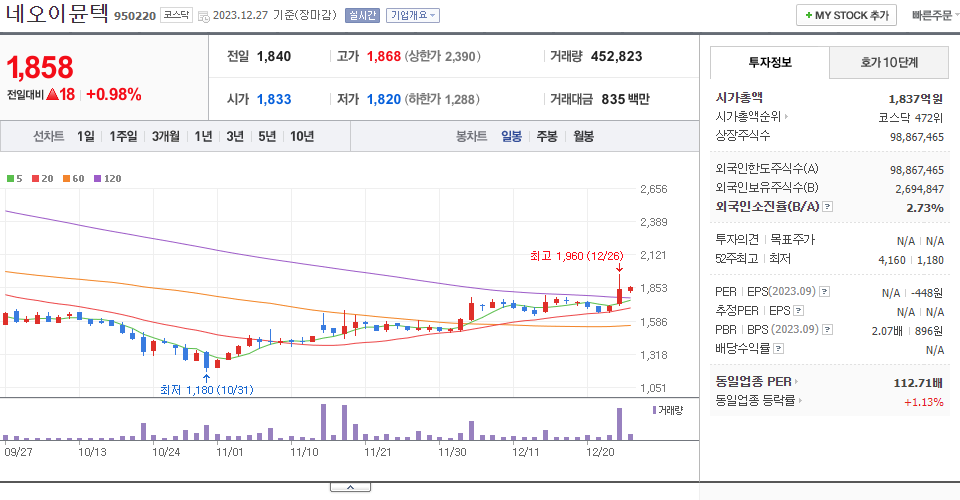Image resolution: width=960 pixels, height=500 pixels.
Task: Open the 투자정보 tab
Action: click(770, 62)
